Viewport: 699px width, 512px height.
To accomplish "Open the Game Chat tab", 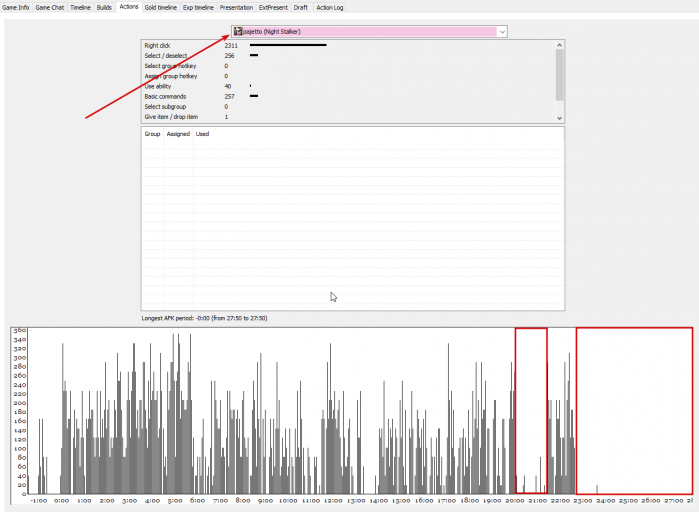I will click(50, 8).
